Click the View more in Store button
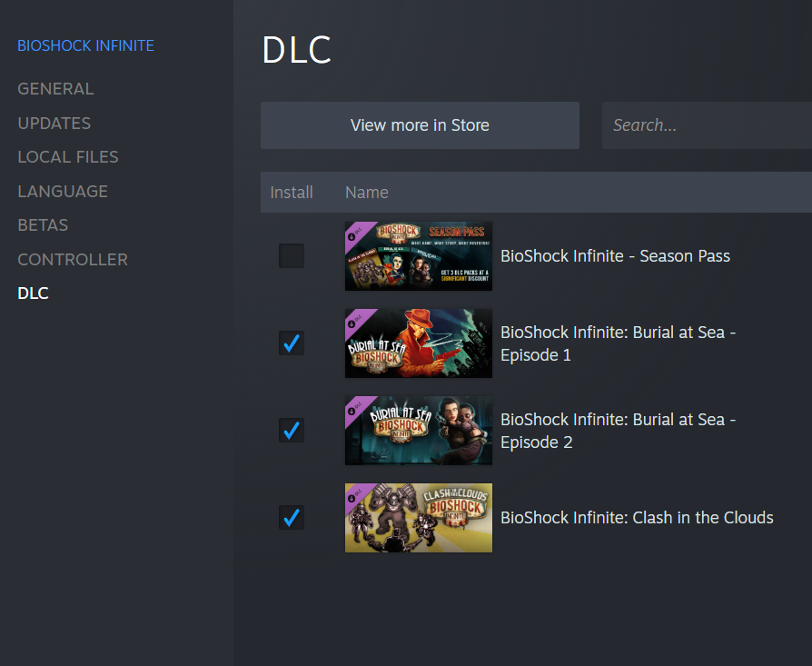Image resolution: width=812 pixels, height=666 pixels. (420, 125)
